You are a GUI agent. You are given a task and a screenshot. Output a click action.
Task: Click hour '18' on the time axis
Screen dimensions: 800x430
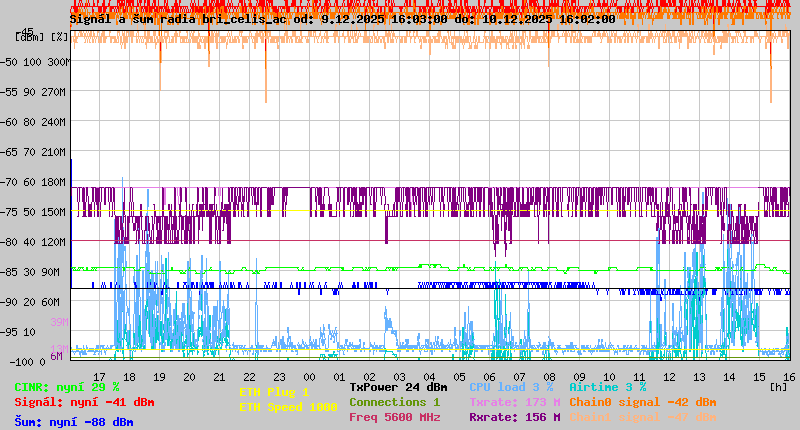point(129,377)
